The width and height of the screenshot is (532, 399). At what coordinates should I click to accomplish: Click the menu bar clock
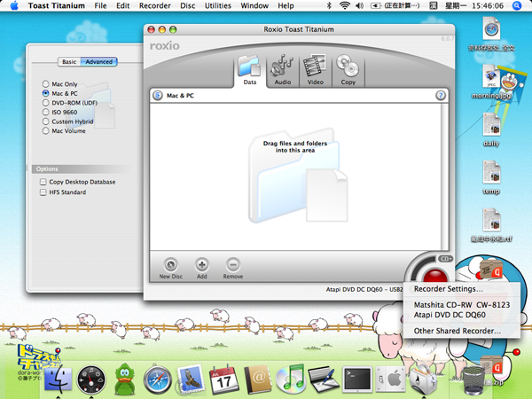point(474,6)
